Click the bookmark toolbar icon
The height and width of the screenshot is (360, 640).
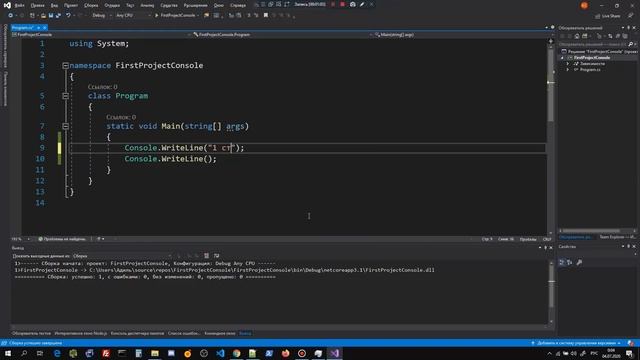pos(266,16)
